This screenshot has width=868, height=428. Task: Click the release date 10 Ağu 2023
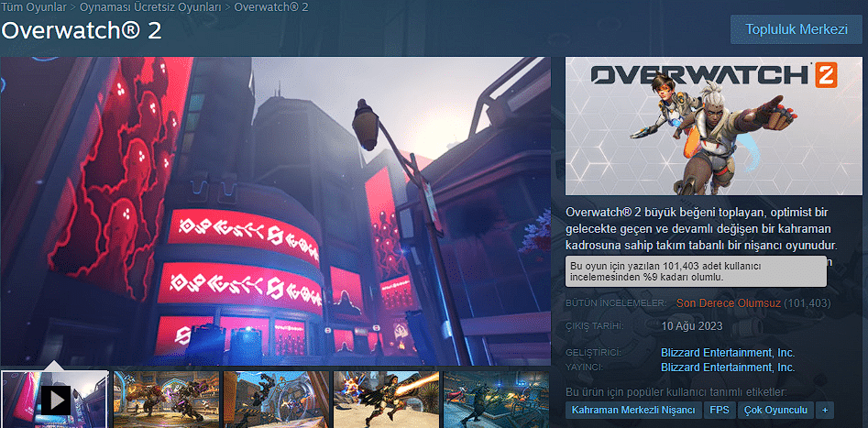(692, 326)
